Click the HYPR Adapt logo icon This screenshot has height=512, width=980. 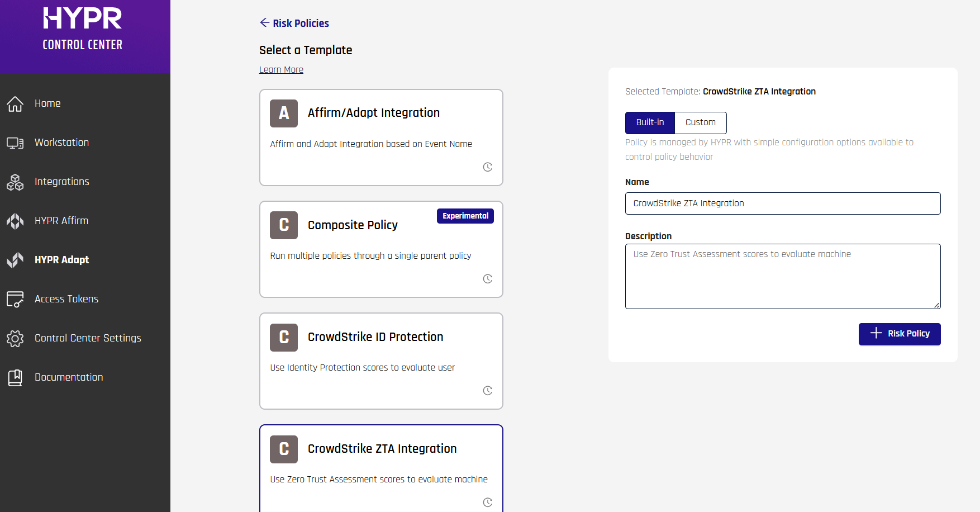(x=15, y=260)
